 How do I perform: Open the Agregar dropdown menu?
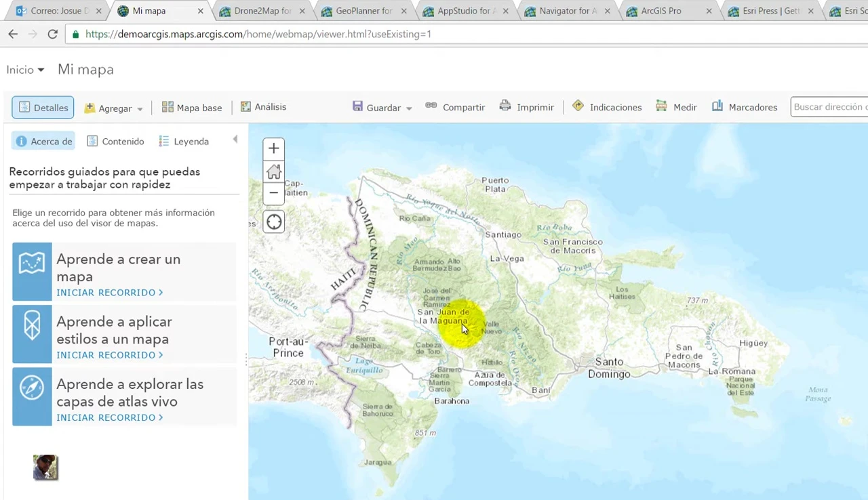(x=113, y=108)
